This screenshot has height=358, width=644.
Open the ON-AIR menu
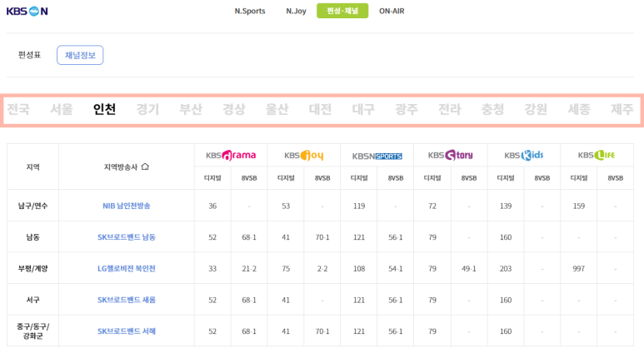click(x=392, y=11)
